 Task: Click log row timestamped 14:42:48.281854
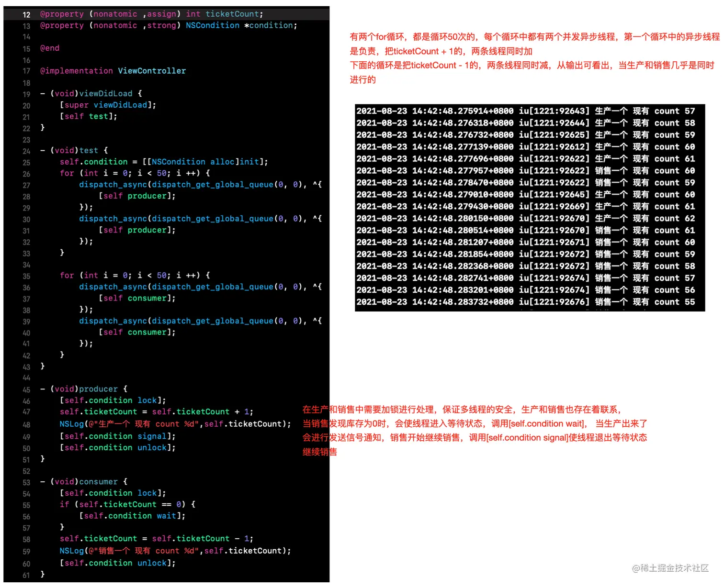pos(525,255)
